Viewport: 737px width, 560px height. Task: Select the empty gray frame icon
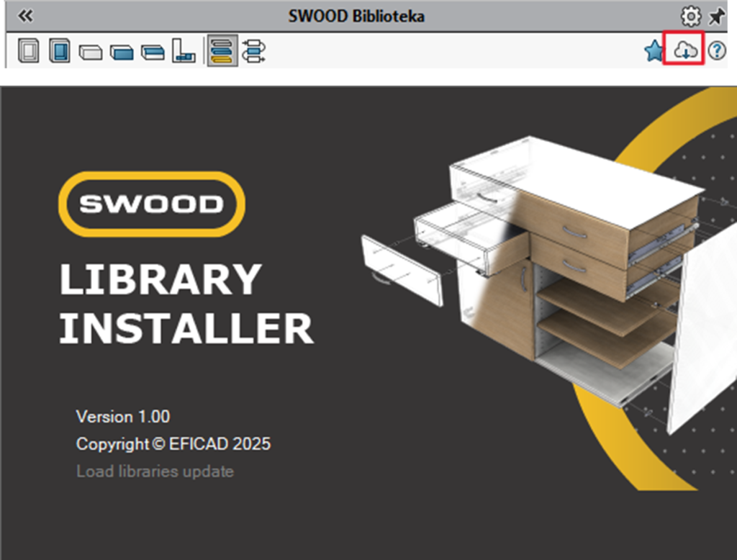[x=28, y=52]
